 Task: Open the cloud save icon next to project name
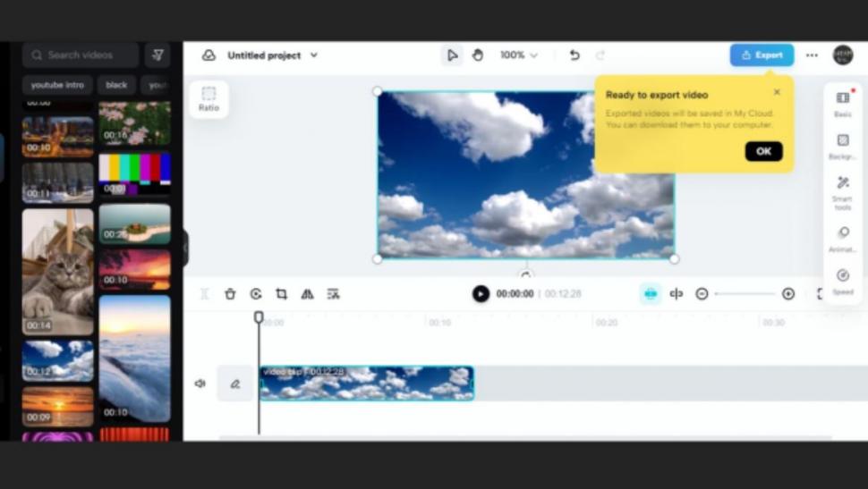tap(208, 55)
